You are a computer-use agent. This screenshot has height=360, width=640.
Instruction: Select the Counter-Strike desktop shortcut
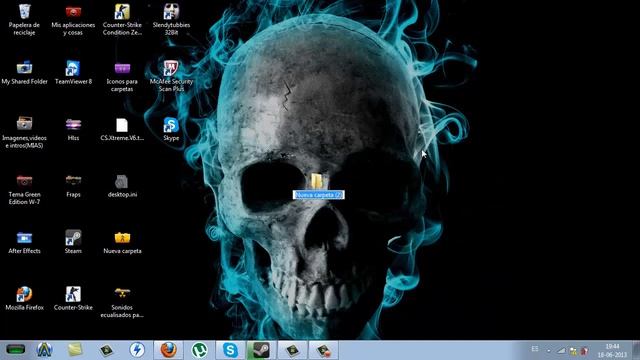[73, 298]
